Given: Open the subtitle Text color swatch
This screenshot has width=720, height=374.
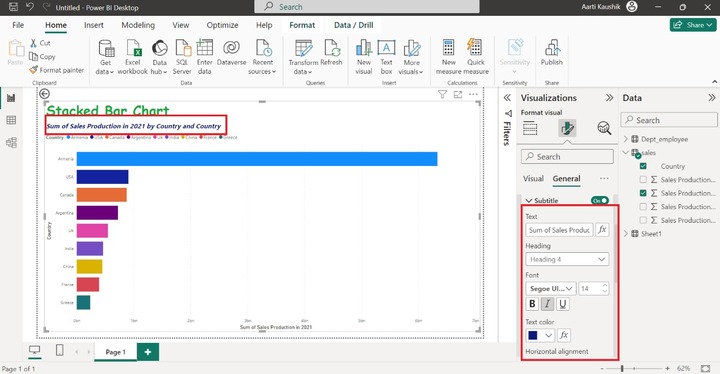Looking at the screenshot, I should point(540,335).
